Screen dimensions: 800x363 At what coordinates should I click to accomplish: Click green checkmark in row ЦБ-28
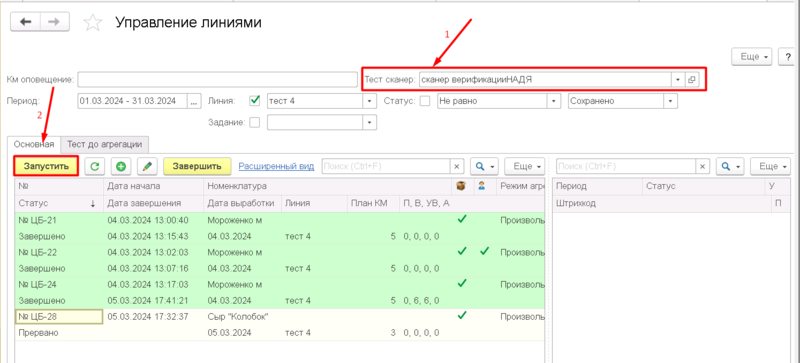click(x=462, y=316)
